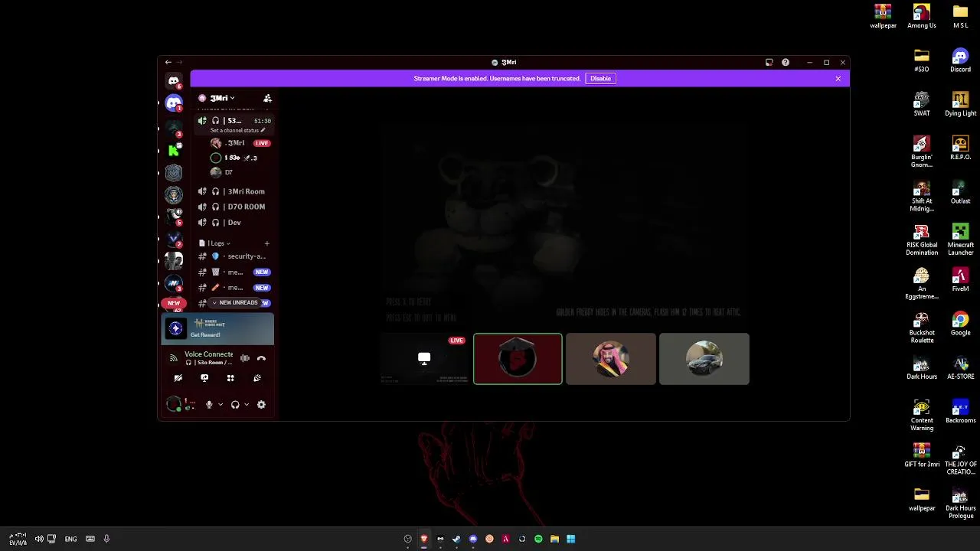This screenshot has height=551, width=980.
Task: Turn on camera in voice panel
Action: pos(178,378)
